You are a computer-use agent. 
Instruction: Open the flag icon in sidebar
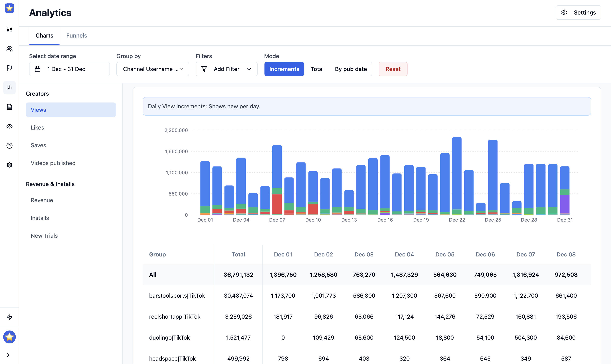click(x=9, y=68)
